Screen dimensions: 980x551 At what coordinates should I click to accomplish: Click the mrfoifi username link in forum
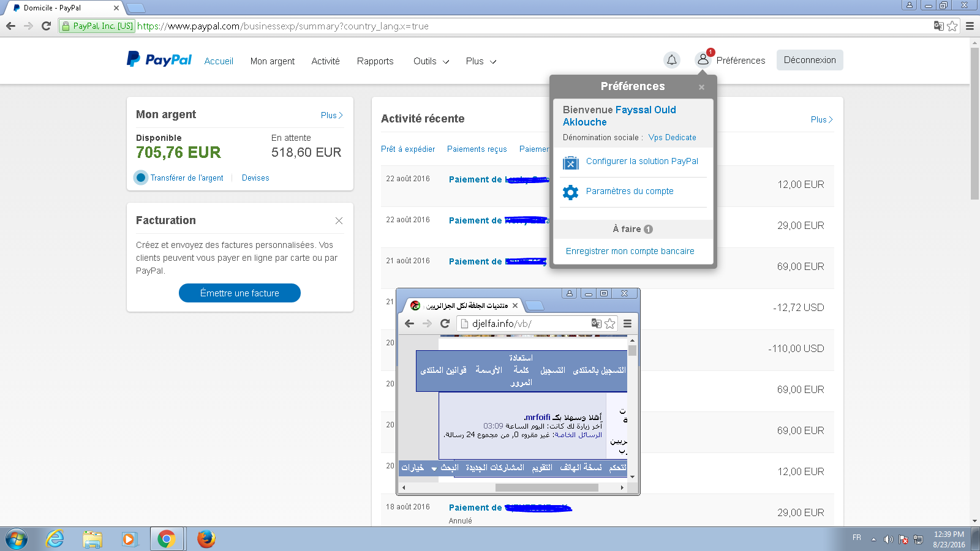click(538, 417)
